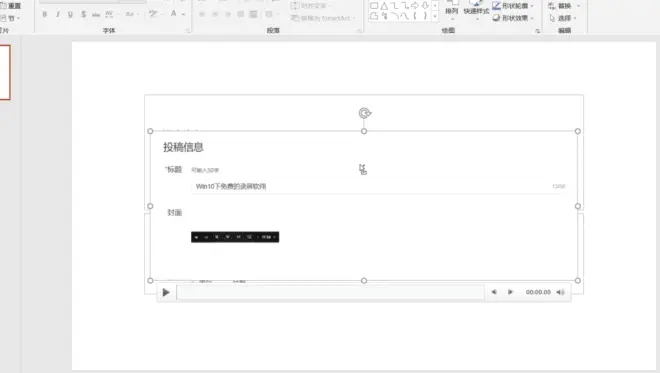Open the 排列 (Arrange) dropdown

click(452, 11)
